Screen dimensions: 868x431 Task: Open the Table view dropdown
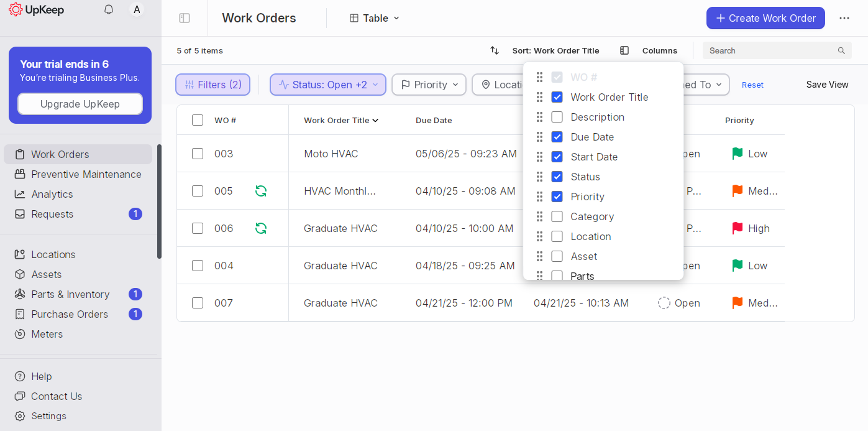[373, 18]
